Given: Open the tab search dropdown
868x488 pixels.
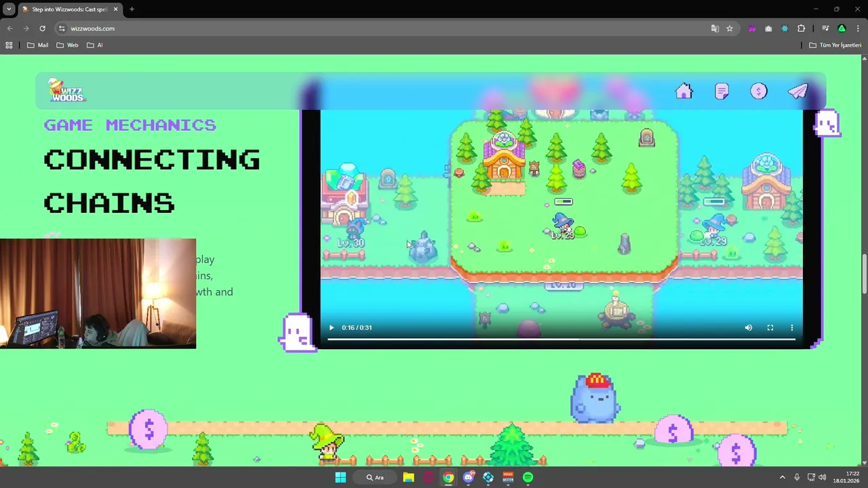Looking at the screenshot, I should pyautogui.click(x=9, y=9).
